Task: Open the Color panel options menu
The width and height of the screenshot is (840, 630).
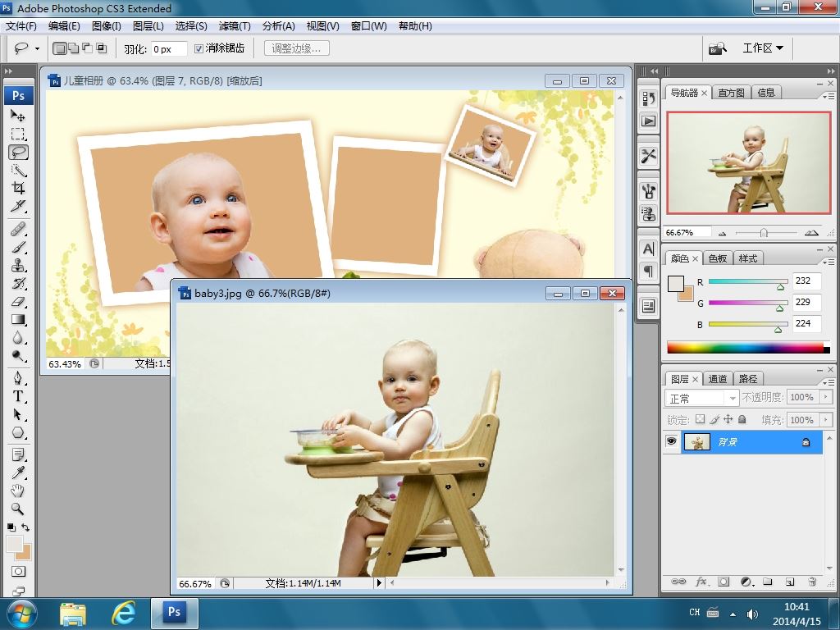Action: pos(829,262)
